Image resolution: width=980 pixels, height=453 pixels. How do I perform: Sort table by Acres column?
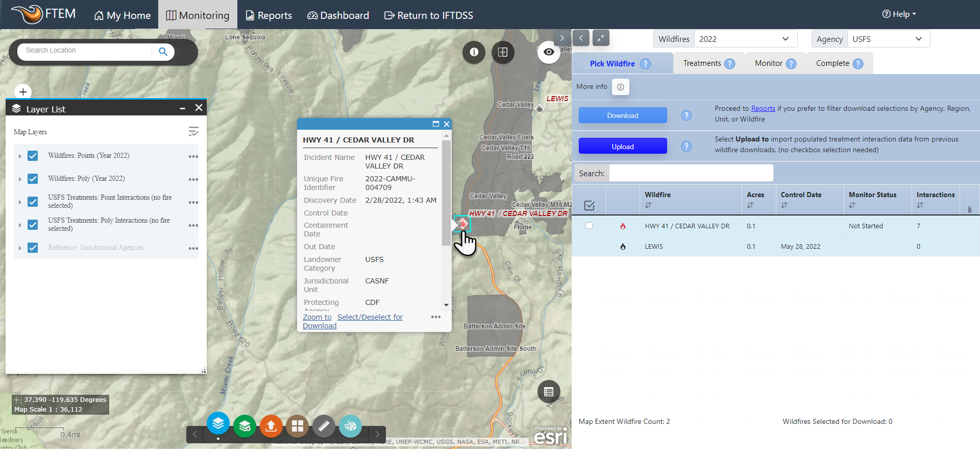click(750, 205)
